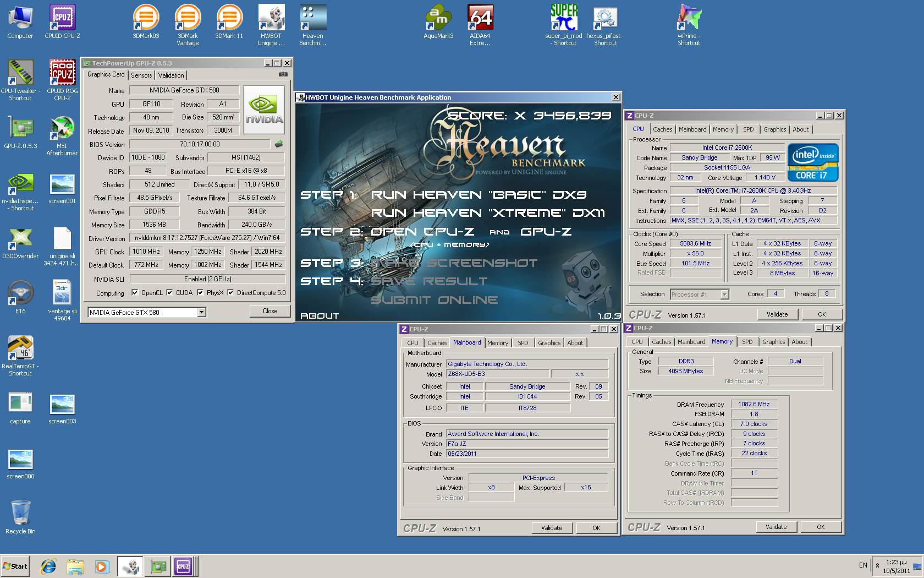Viewport: 924px width, 578px height.
Task: Open Heaven Benchmark desktop icon
Action: tap(313, 25)
